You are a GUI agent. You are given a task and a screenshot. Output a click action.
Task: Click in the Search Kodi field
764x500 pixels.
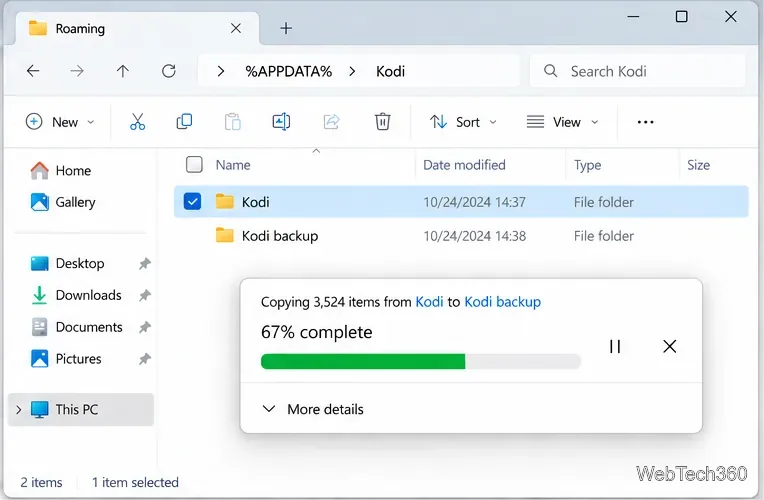(x=637, y=71)
